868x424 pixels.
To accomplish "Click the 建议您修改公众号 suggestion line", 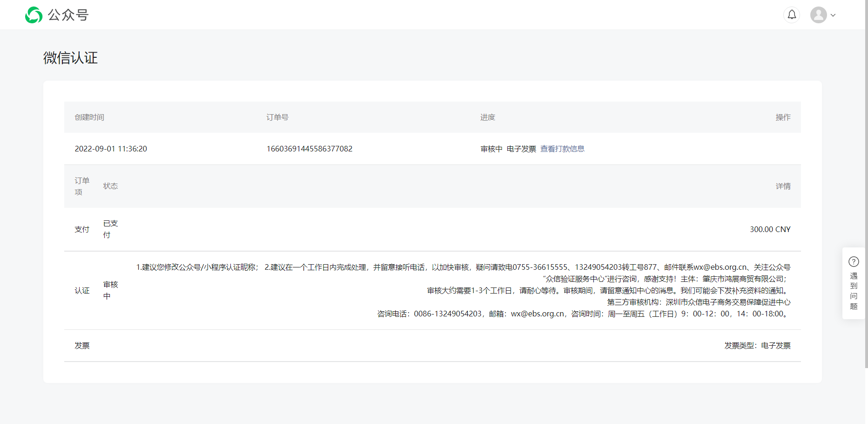I will tap(463, 267).
